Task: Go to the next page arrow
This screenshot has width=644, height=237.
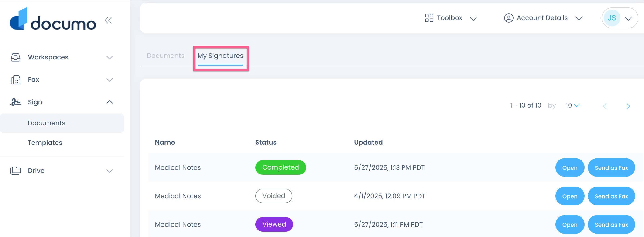Action: [x=628, y=106]
